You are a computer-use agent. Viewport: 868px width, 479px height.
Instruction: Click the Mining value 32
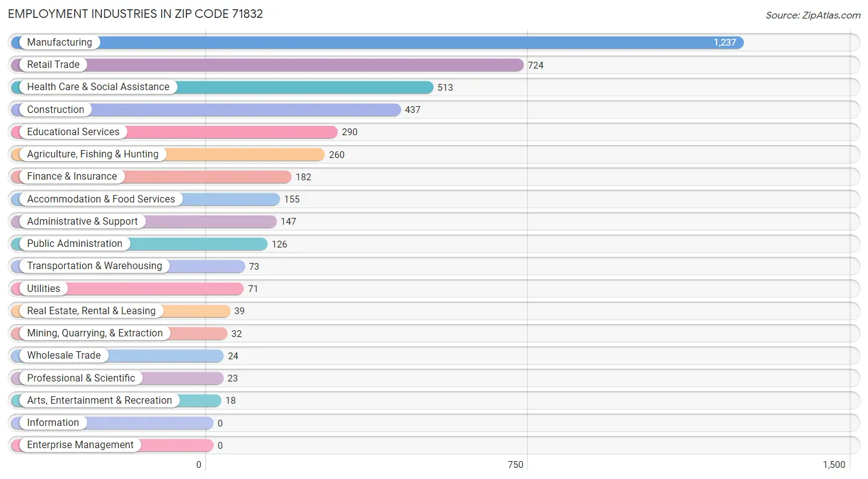click(236, 334)
